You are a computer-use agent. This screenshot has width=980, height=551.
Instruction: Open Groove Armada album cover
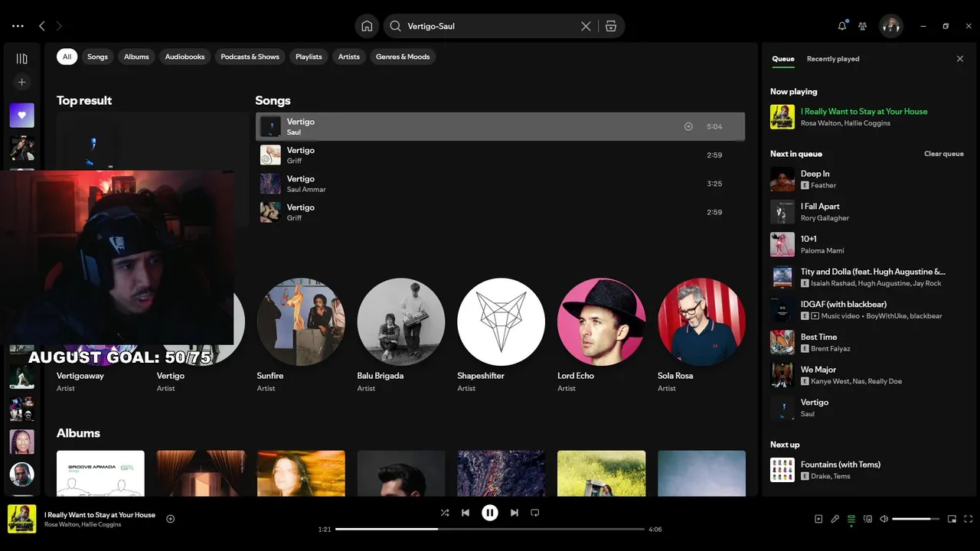click(100, 473)
